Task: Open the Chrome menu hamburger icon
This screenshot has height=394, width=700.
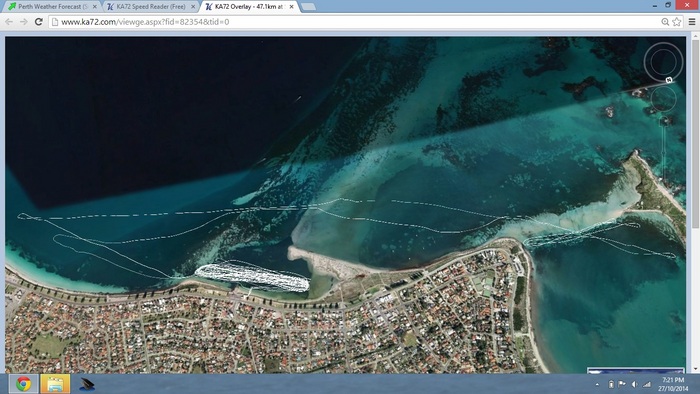Action: (x=692, y=22)
